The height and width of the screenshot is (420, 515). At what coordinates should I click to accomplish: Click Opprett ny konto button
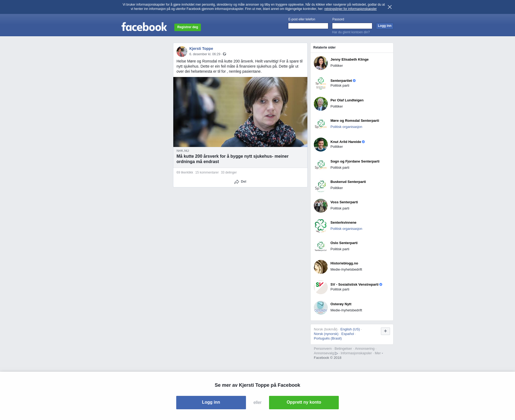(304, 403)
